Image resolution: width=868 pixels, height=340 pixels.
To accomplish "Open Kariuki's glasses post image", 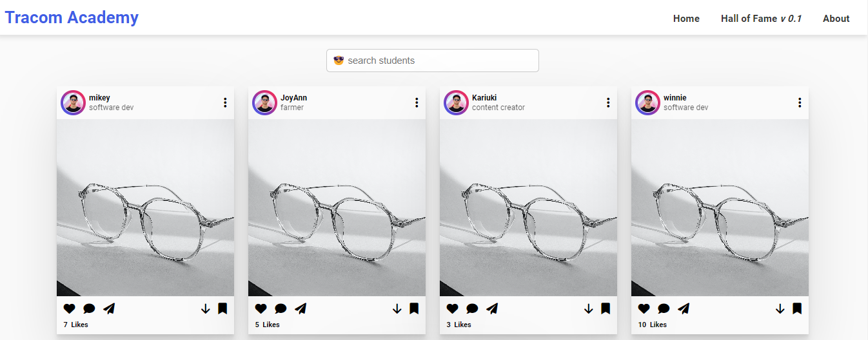I will 528,207.
